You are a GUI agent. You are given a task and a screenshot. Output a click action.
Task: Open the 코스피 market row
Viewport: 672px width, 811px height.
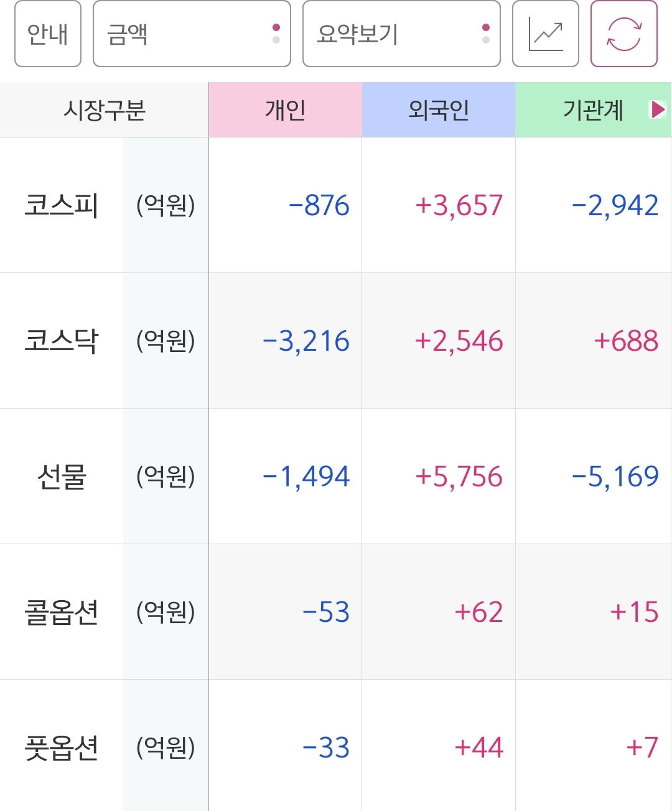pos(62,205)
